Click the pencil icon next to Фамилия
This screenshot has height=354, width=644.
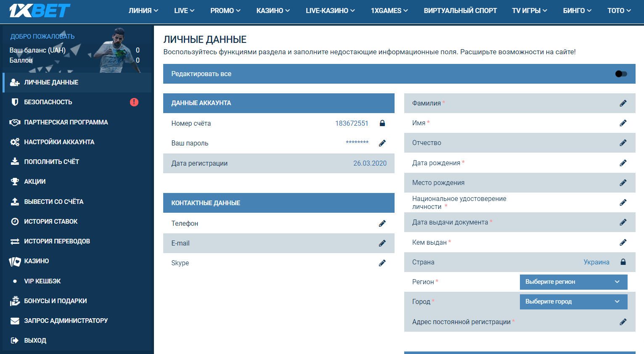623,103
